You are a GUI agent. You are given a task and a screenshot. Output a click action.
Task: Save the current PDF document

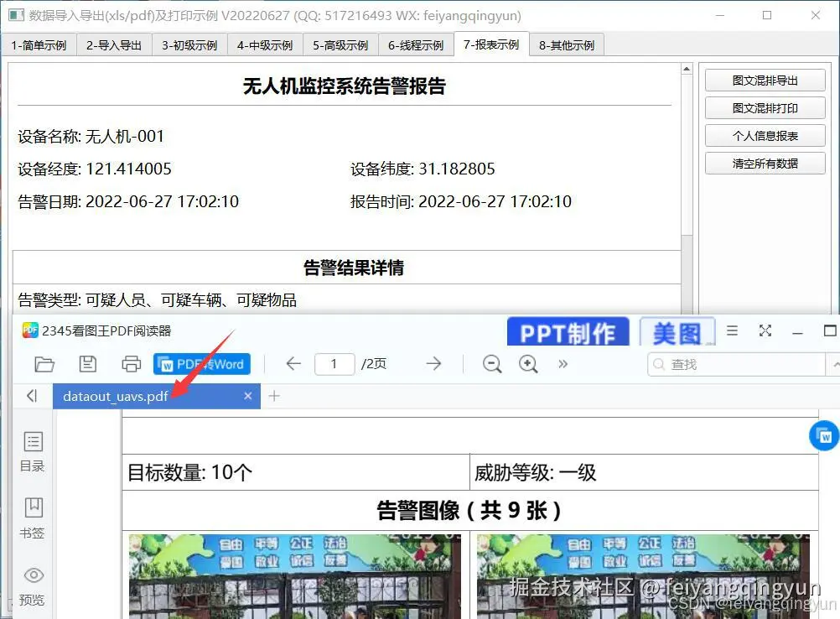pos(88,364)
